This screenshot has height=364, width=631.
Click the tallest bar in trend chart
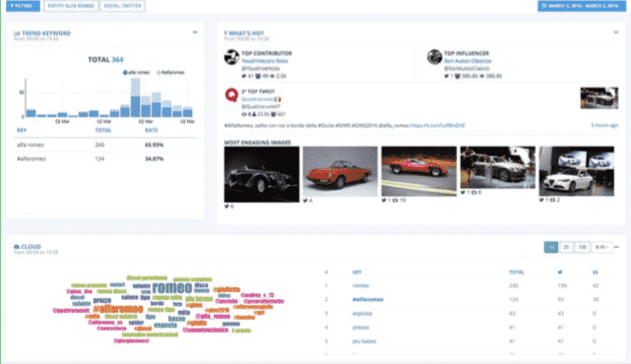click(x=136, y=97)
